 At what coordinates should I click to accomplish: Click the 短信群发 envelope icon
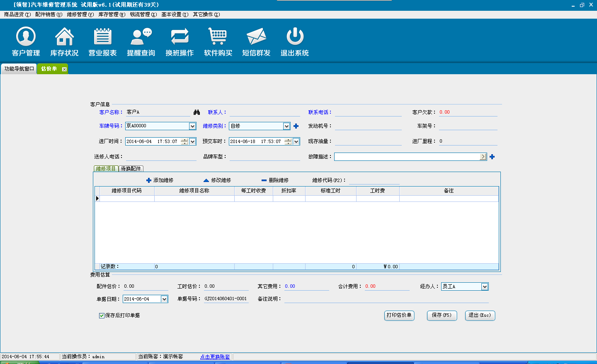tap(256, 37)
